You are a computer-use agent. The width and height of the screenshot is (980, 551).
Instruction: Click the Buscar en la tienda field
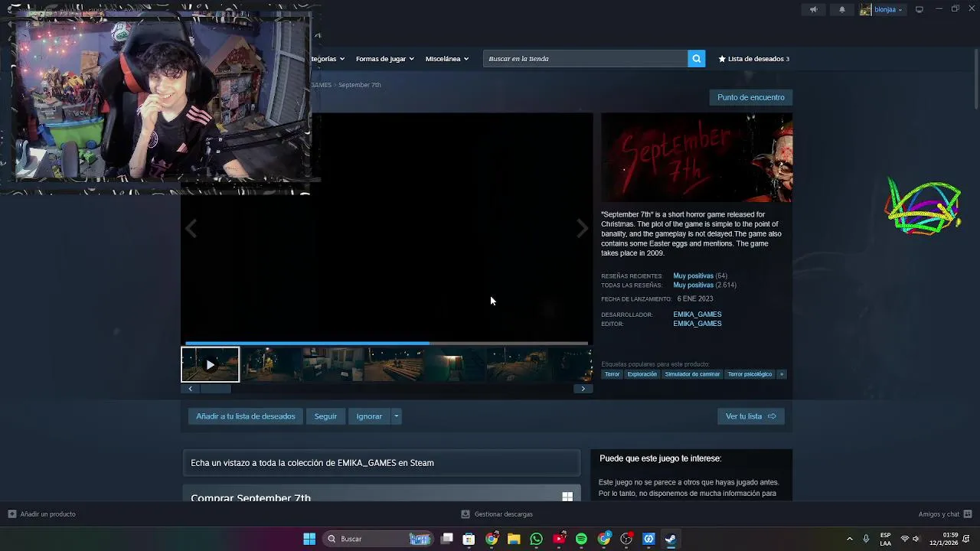[586, 58]
